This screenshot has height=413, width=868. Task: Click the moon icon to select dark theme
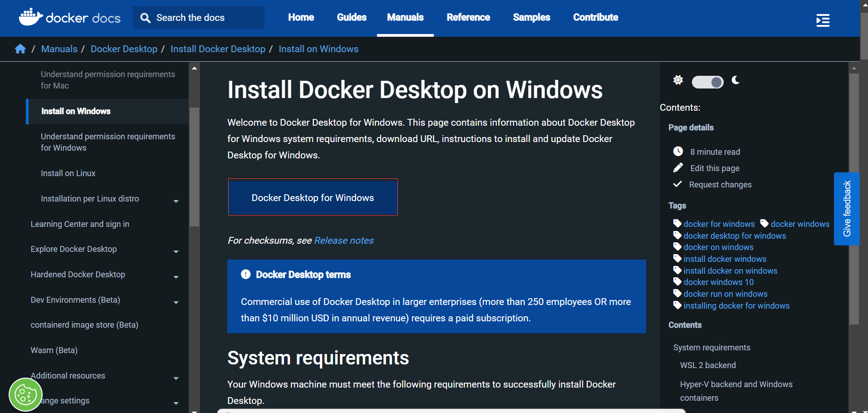pyautogui.click(x=736, y=81)
